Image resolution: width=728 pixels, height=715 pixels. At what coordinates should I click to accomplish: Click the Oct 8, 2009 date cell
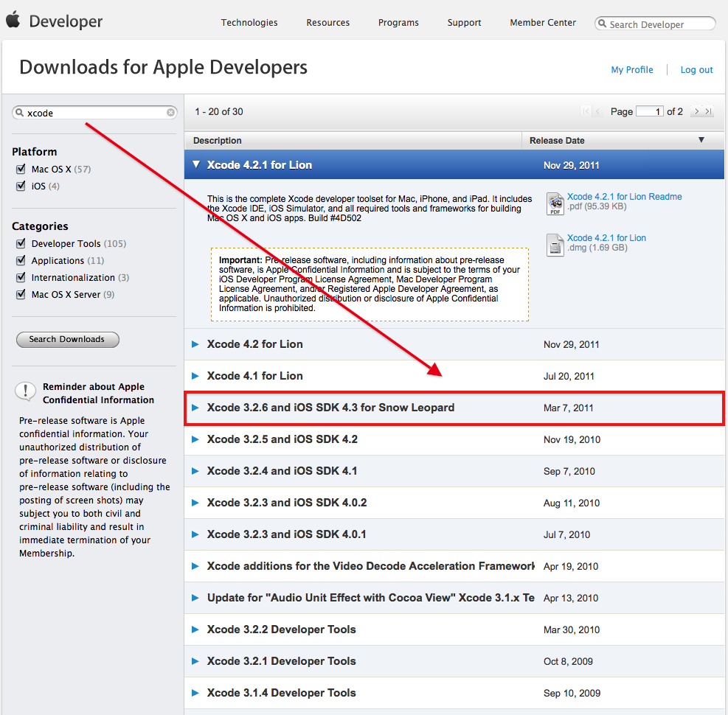[568, 661]
